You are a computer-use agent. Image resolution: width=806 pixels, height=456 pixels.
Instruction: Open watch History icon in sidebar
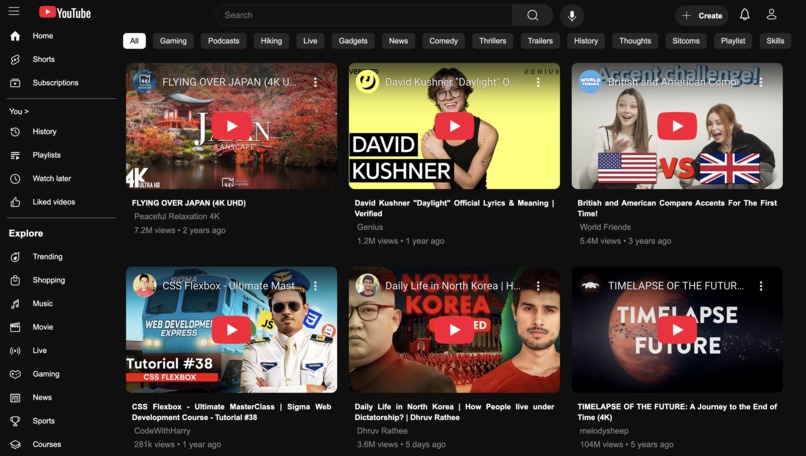coord(15,132)
